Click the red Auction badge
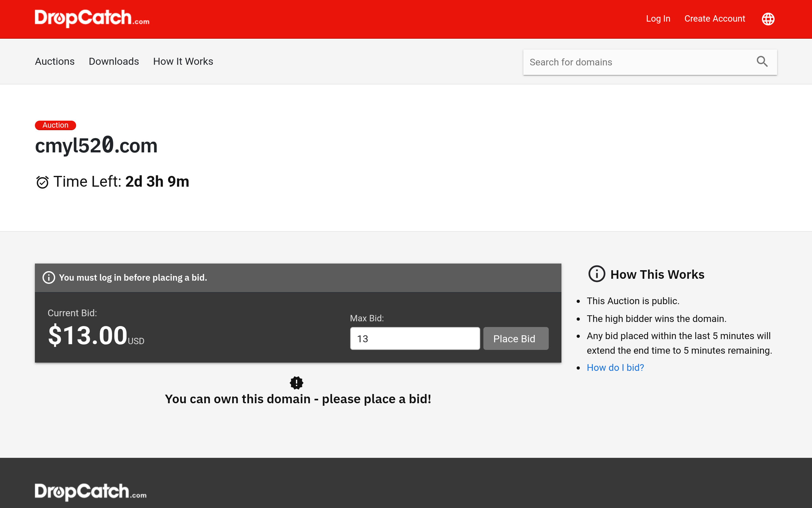 coord(56,125)
